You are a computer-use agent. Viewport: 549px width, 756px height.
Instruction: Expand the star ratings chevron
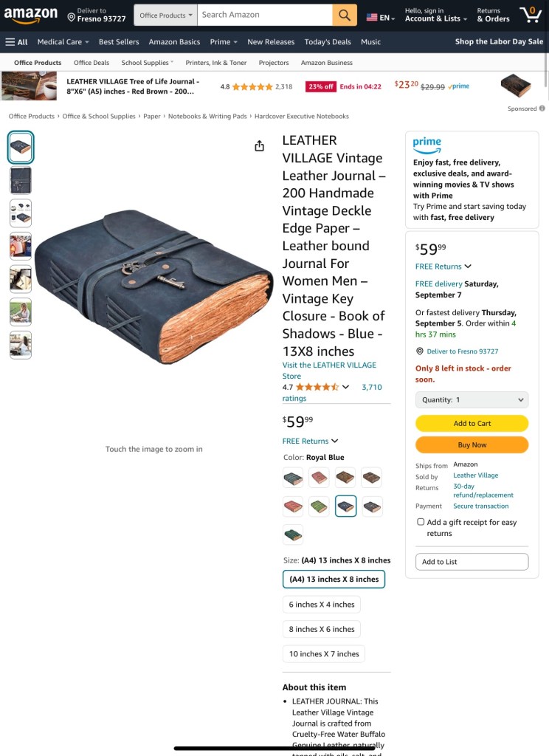click(x=345, y=387)
